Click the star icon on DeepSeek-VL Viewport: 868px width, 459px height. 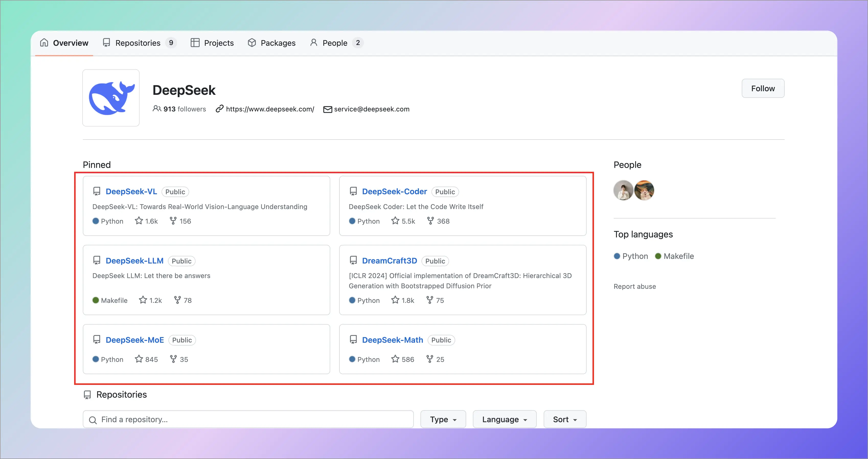point(139,221)
